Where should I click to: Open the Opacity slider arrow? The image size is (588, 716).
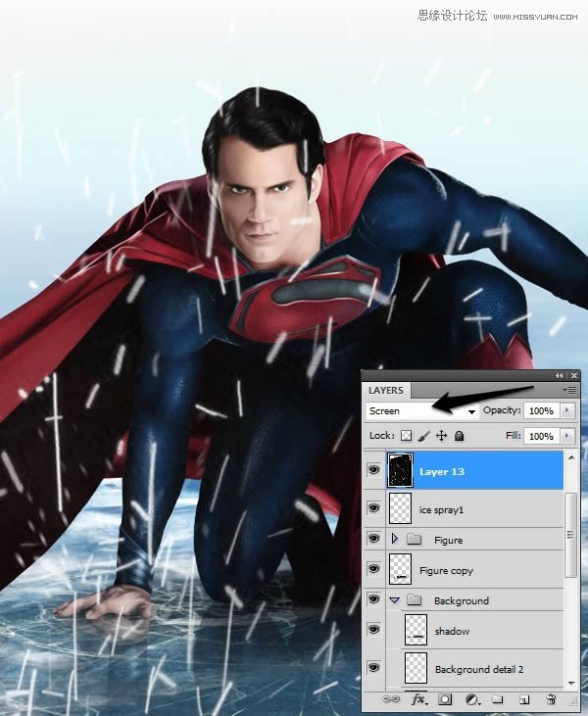pyautogui.click(x=567, y=410)
